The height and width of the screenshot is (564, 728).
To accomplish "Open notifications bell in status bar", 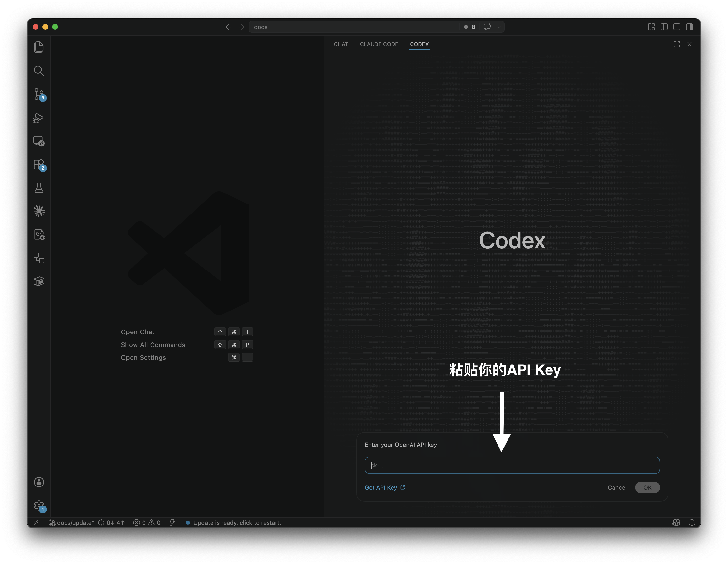I will coord(692,523).
